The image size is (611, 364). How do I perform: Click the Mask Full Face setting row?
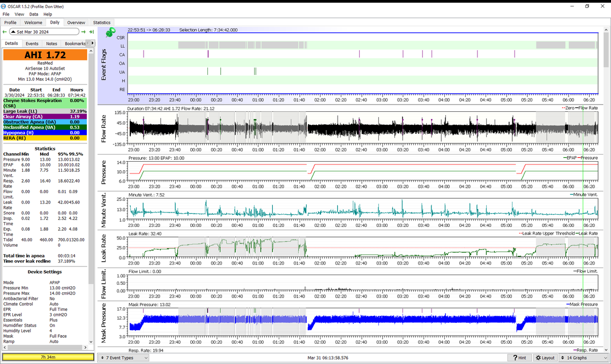click(x=45, y=336)
